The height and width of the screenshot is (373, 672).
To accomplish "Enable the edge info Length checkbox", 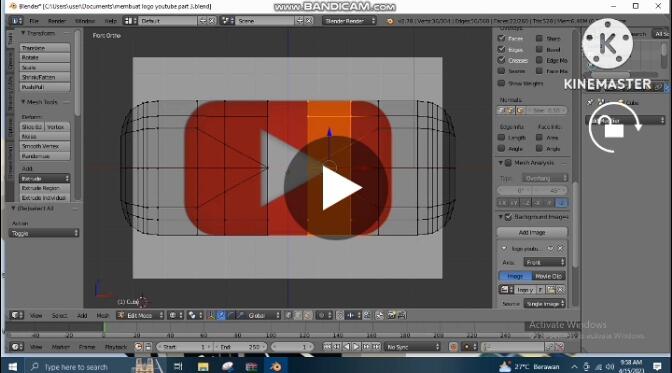I will coord(501,138).
